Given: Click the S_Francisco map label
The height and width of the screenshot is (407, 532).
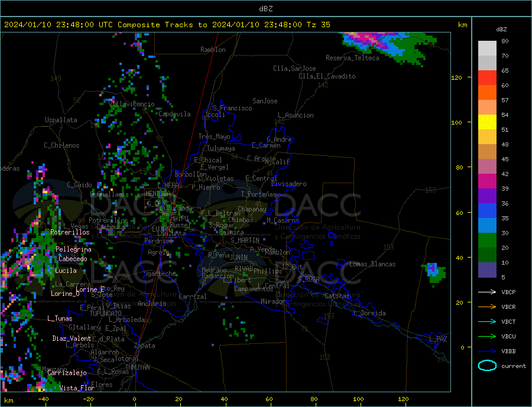Looking at the screenshot, I should click(x=232, y=108).
